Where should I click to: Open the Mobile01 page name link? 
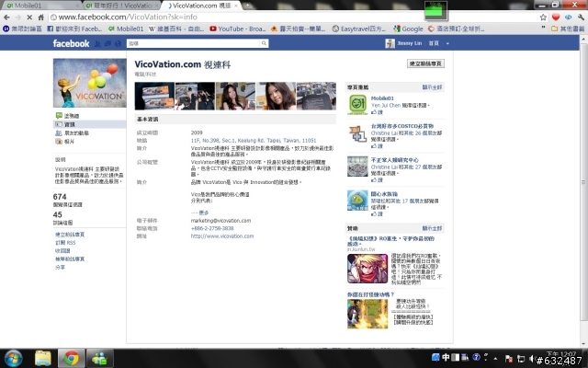click(x=382, y=98)
